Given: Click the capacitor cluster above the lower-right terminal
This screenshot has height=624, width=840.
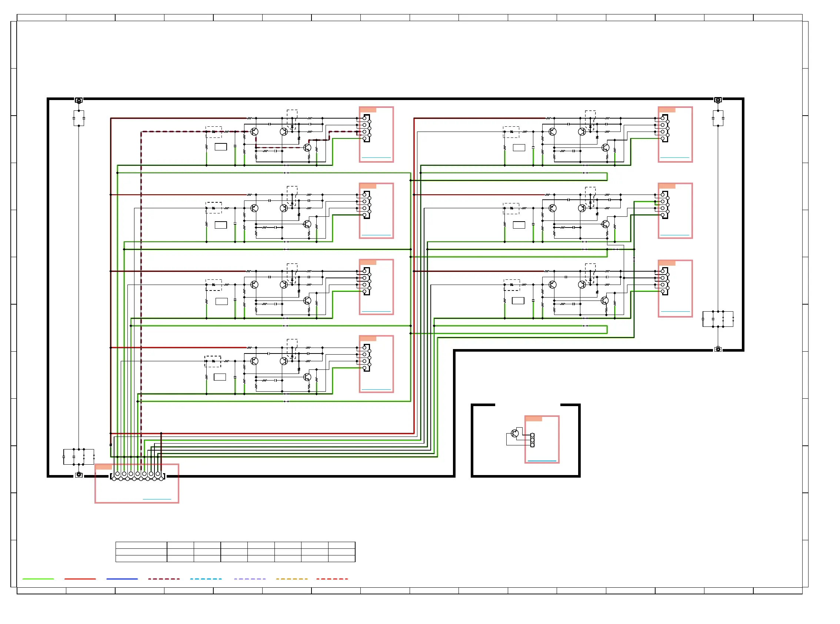Looking at the screenshot, I should (718, 319).
